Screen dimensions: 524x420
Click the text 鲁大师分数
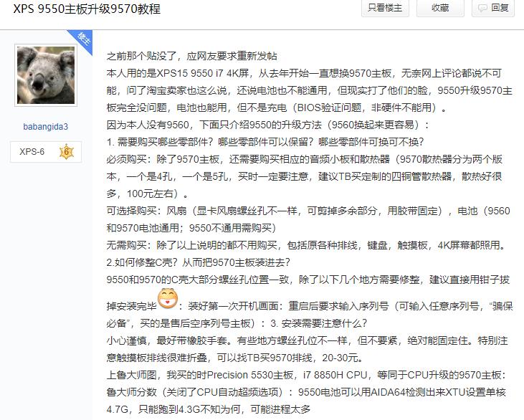(132, 392)
